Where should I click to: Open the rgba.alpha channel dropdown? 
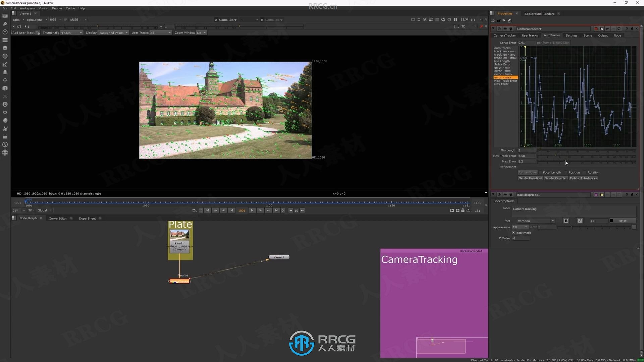[x=37, y=20]
